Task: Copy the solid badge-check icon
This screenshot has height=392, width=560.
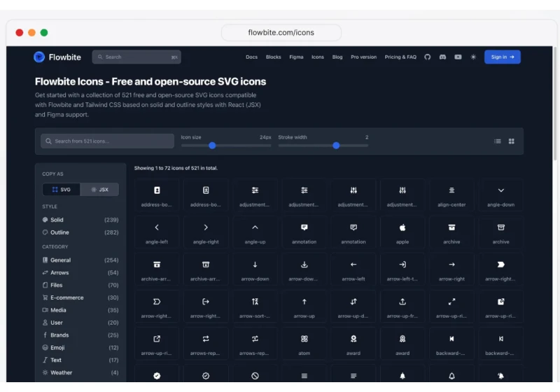Action: pyautogui.click(x=157, y=375)
